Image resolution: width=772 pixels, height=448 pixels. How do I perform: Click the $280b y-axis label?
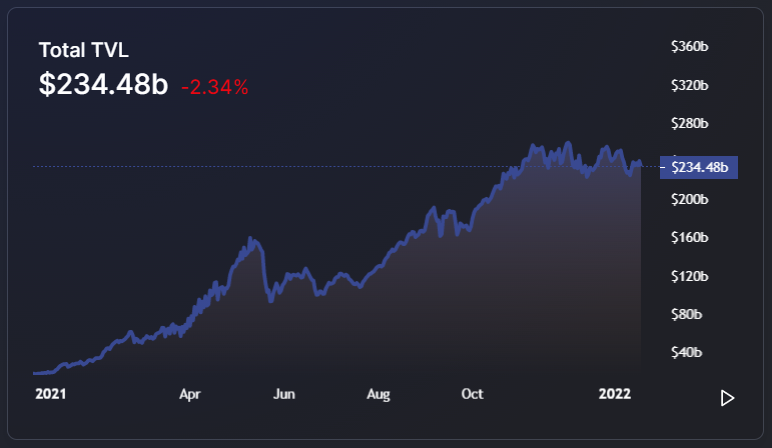pyautogui.click(x=689, y=124)
